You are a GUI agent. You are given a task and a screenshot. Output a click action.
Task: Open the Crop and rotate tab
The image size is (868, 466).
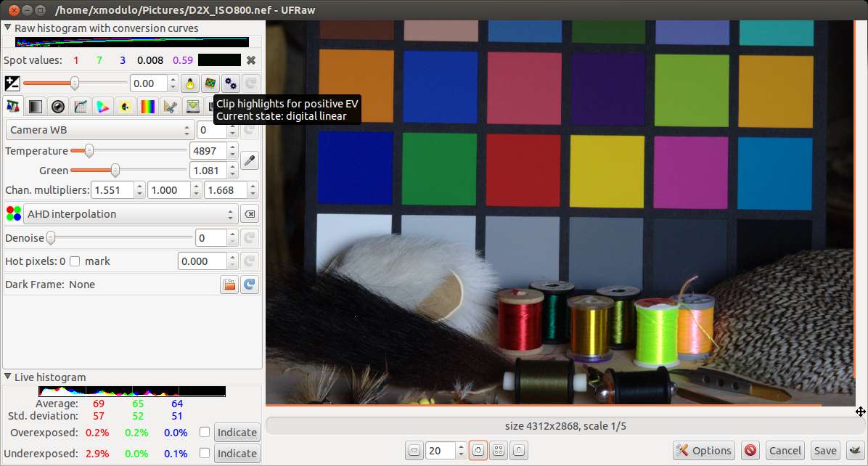pos(171,106)
